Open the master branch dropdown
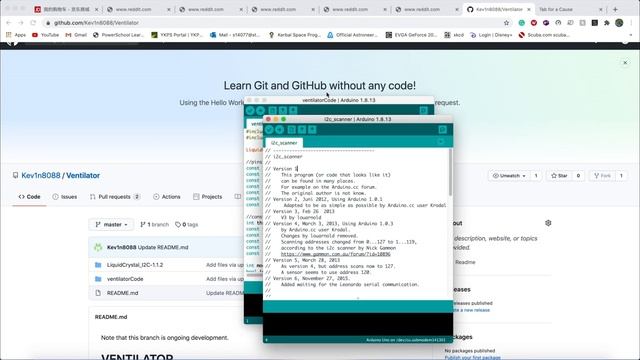 [x=111, y=224]
